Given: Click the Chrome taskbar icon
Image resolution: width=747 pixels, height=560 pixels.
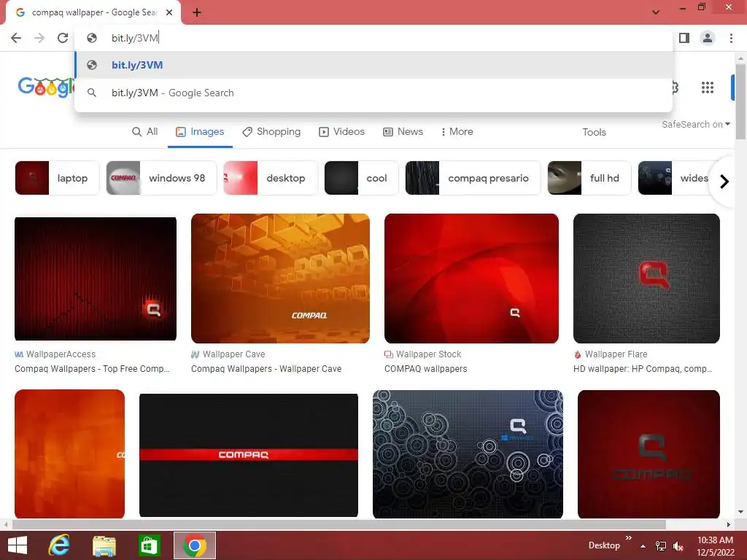Looking at the screenshot, I should pos(194,545).
